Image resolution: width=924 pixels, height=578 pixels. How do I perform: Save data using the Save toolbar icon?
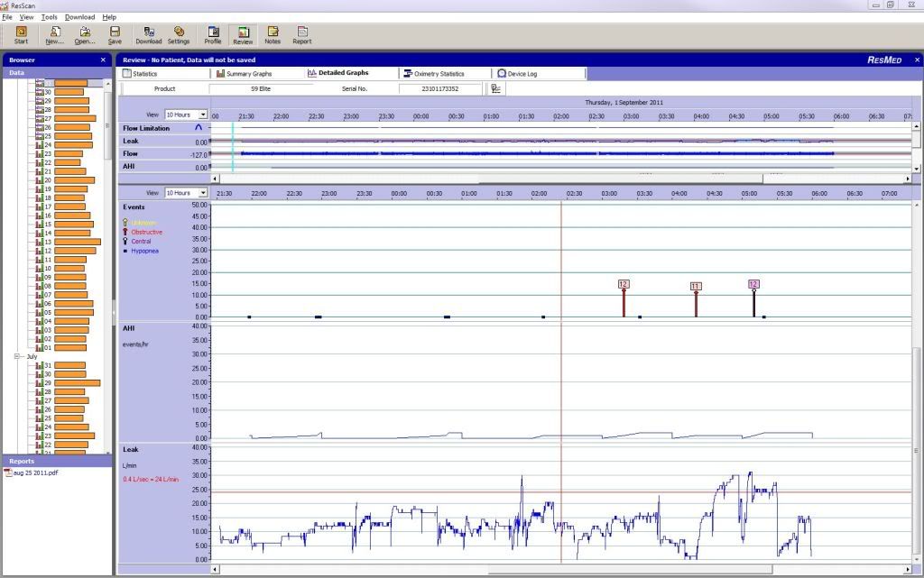115,34
